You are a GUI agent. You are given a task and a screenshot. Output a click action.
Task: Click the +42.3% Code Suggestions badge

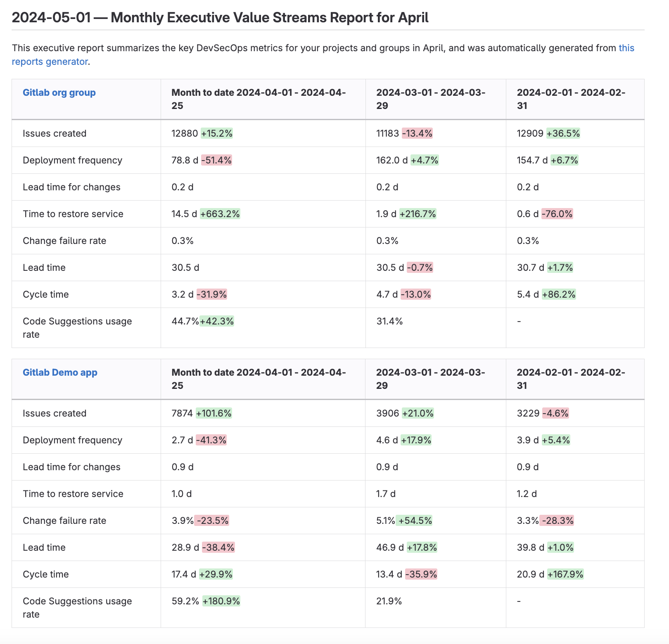point(217,321)
